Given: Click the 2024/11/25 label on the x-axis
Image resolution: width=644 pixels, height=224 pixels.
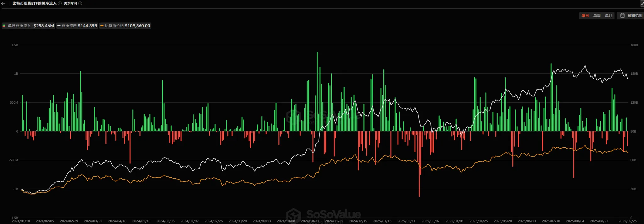Looking at the screenshot, I should tap(334, 221).
